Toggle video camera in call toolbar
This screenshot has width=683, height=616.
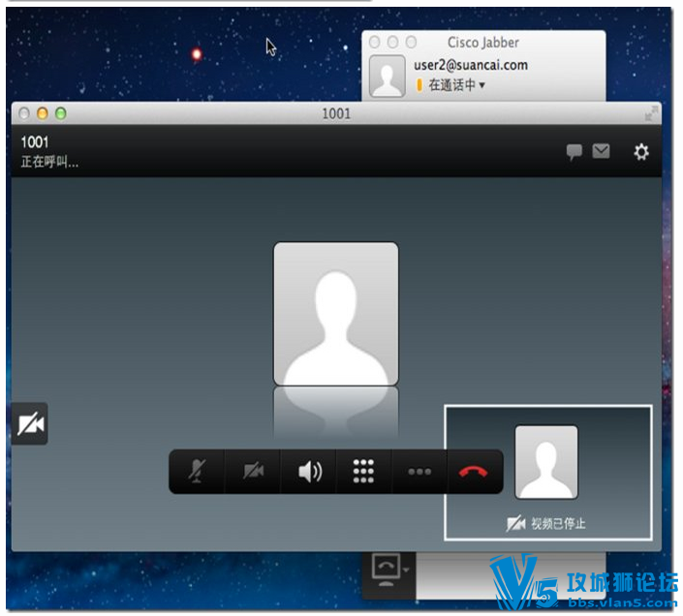[253, 472]
